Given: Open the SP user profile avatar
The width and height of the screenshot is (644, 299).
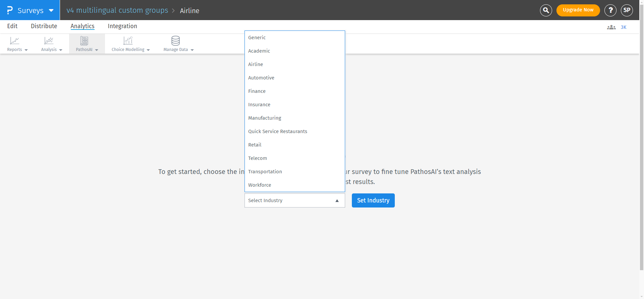Looking at the screenshot, I should click(x=627, y=10).
